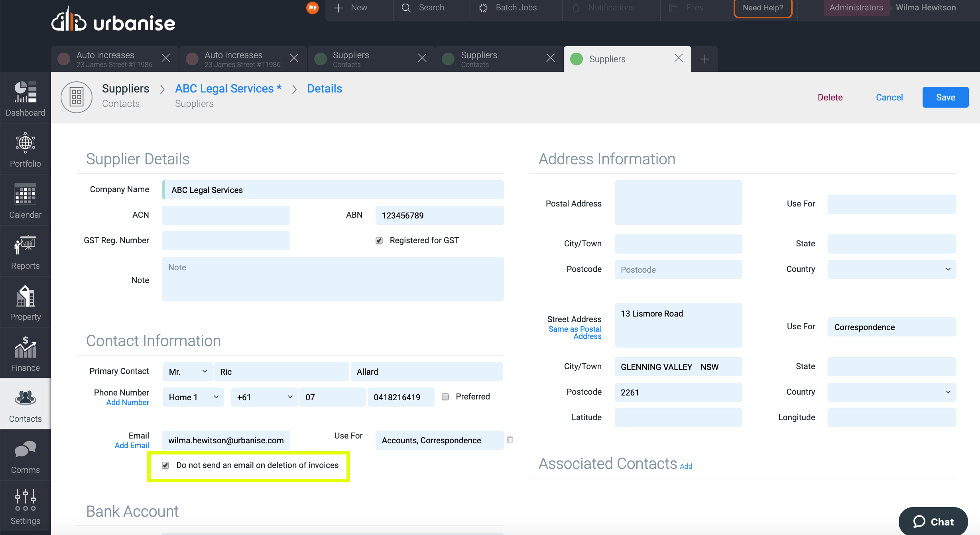Expand the Mr. title dropdown
This screenshot has height=535, width=980.
pos(187,372)
